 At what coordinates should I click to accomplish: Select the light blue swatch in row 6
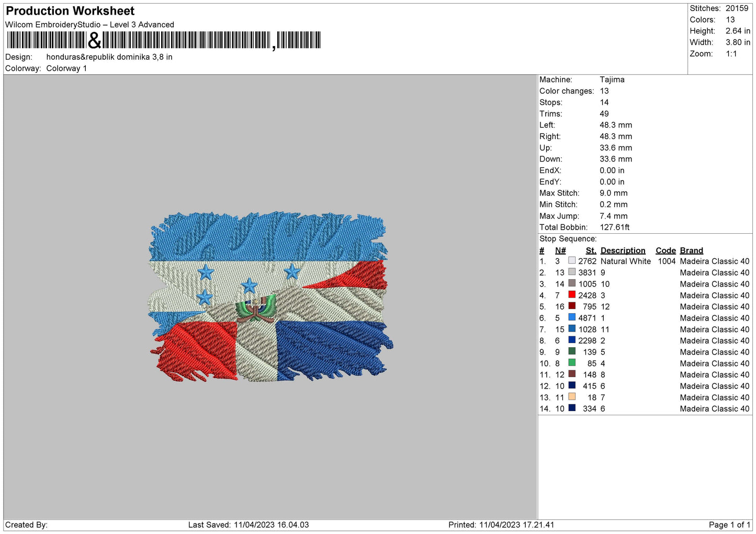572,317
